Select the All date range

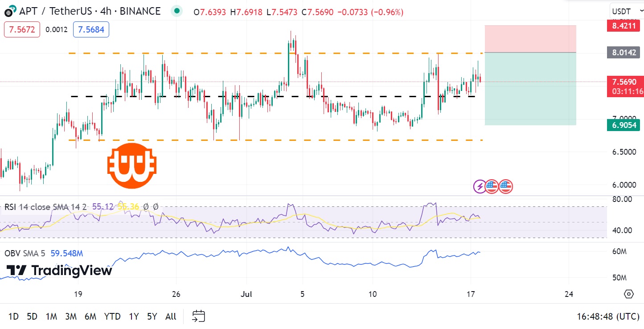[x=171, y=317]
